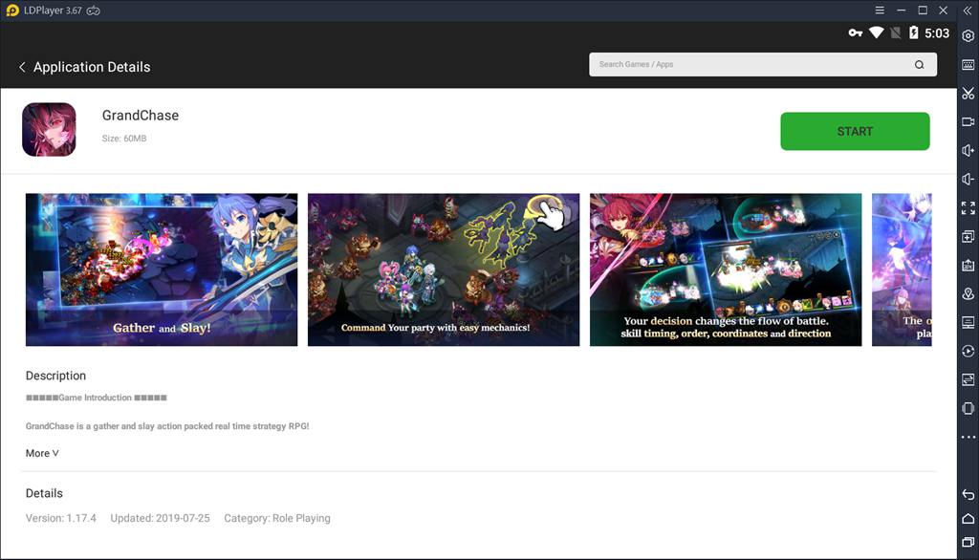The image size is (979, 560).
Task: Open the LDPlayer hamburger menu
Action: (x=880, y=10)
